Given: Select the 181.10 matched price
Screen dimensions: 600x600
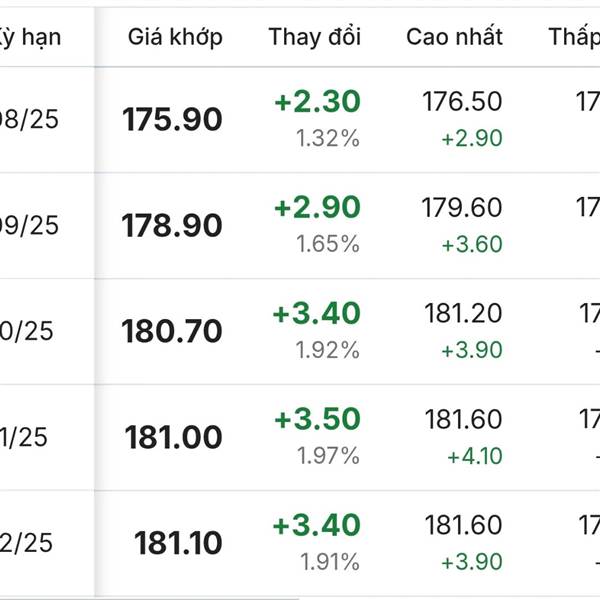Looking at the screenshot, I should (178, 543).
